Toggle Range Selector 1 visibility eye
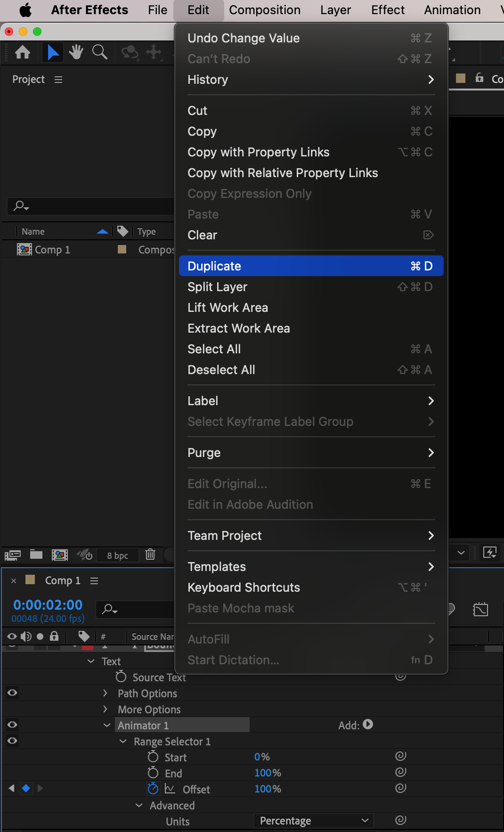The height and width of the screenshot is (832, 504). (12, 741)
